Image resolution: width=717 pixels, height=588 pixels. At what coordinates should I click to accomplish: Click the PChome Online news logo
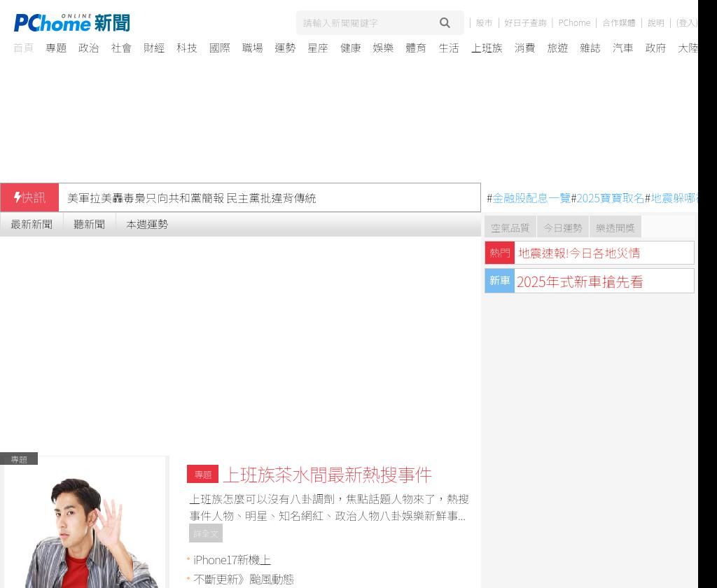(71, 23)
